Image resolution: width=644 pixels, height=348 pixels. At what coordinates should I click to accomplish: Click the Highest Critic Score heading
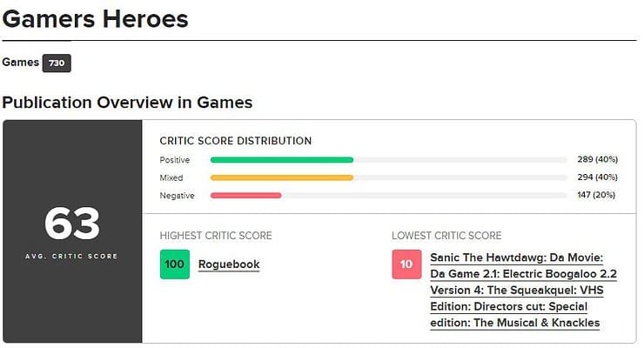(216, 236)
